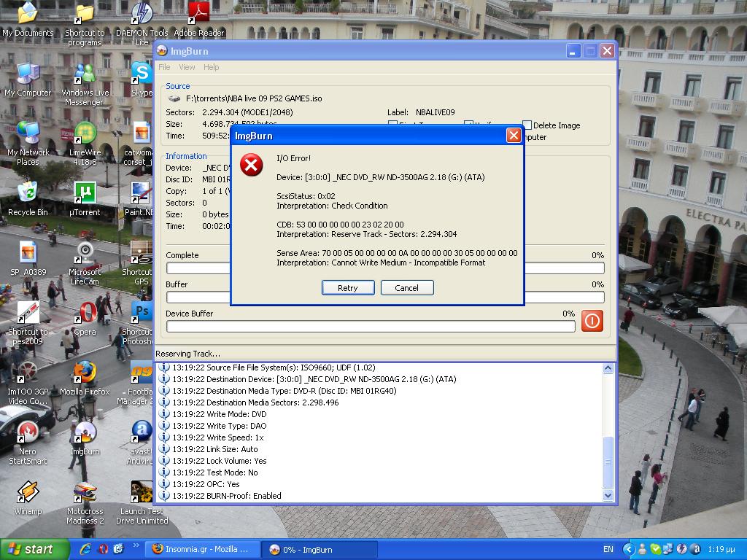This screenshot has height=560, width=747.
Task: Expand the quick launch chevron
Action: click(x=135, y=545)
